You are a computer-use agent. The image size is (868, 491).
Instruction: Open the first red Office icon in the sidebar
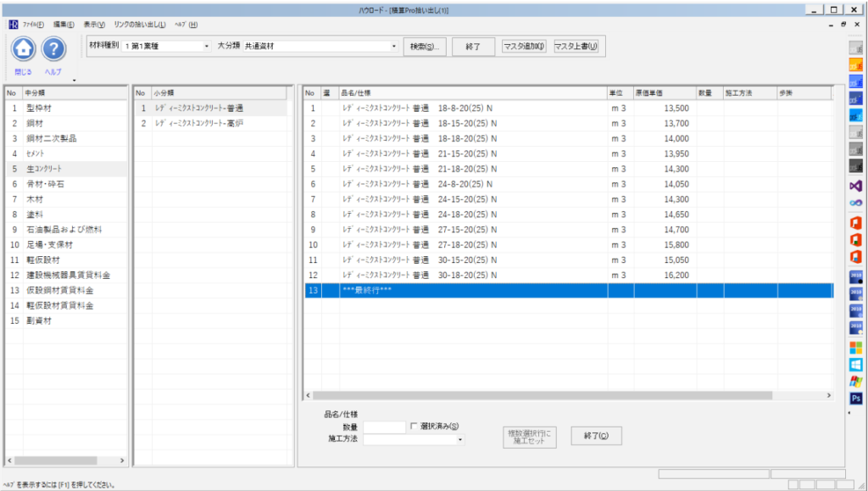[x=855, y=222]
